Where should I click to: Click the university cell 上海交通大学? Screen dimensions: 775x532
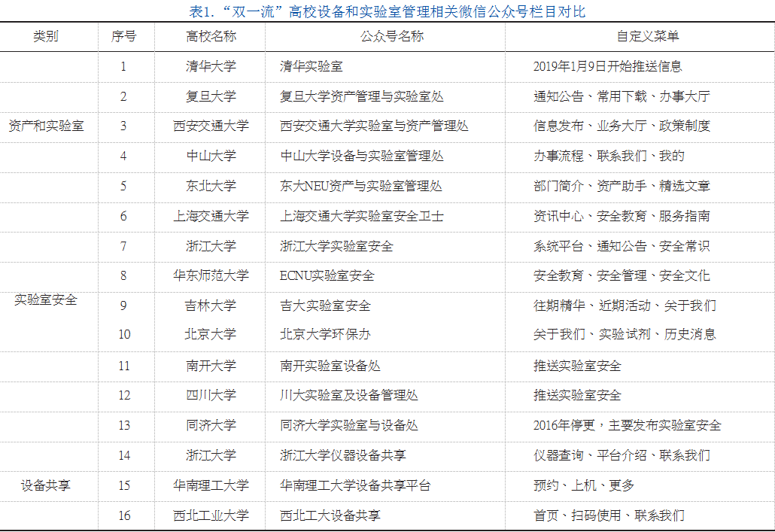click(211, 215)
